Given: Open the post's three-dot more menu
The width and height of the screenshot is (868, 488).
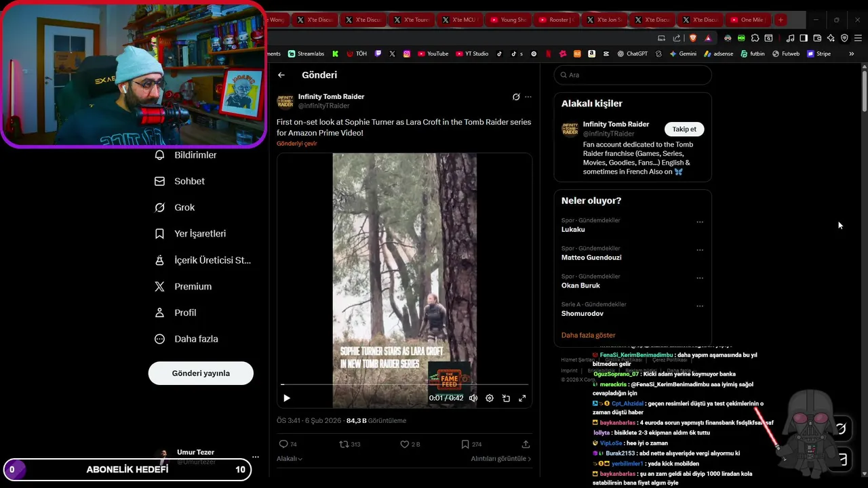Looking at the screenshot, I should click(x=528, y=97).
